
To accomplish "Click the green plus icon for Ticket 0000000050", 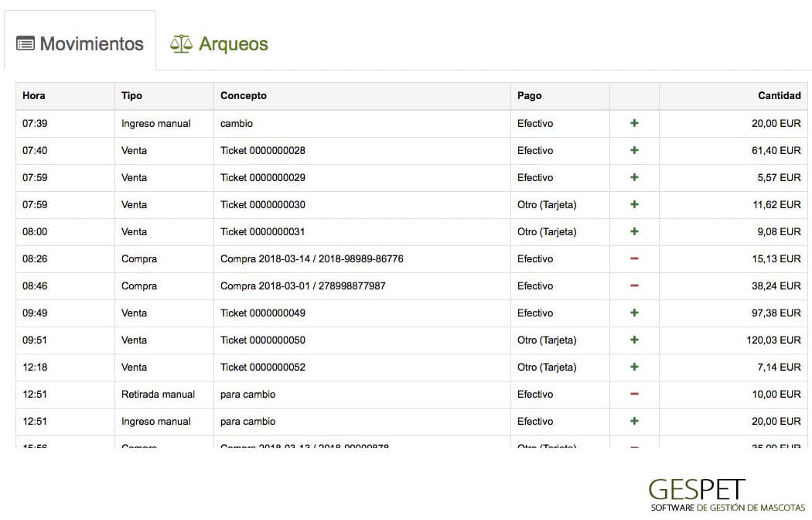I will 634,340.
